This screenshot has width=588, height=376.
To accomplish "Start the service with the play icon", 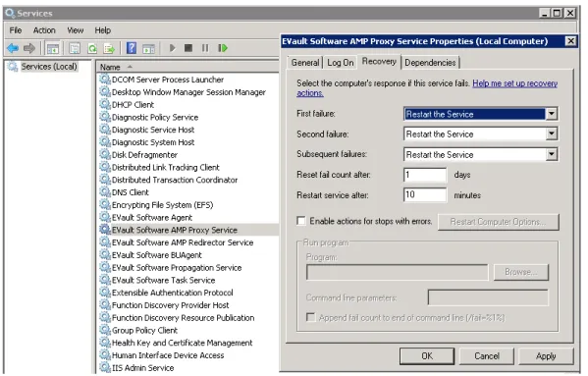I will pos(172,48).
